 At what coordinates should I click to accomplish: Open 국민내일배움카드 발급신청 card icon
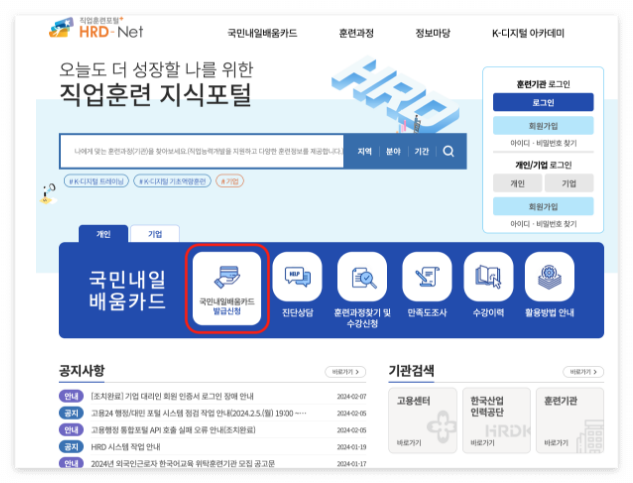(x=227, y=288)
